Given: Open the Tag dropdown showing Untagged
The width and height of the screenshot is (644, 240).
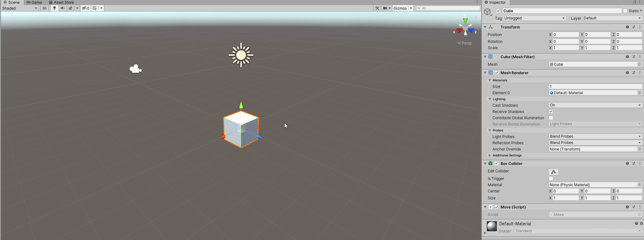Looking at the screenshot, I should click(x=535, y=18).
